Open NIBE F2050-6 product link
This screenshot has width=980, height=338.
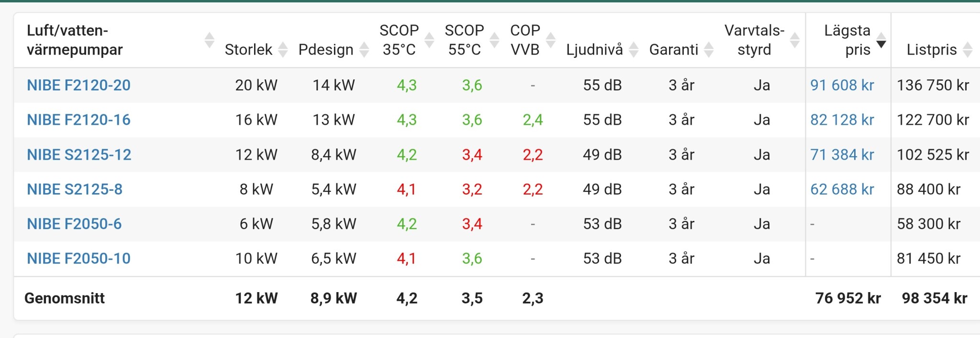click(74, 224)
